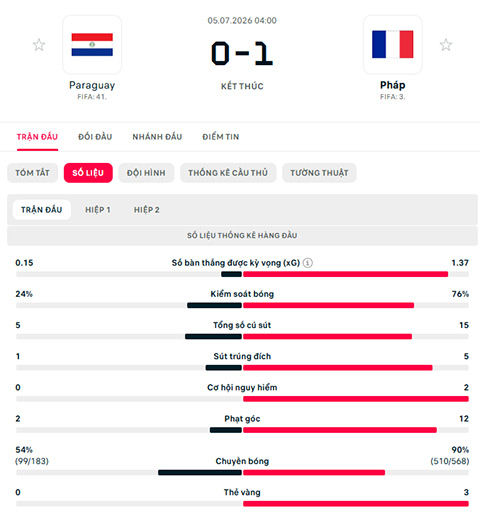Select TRẬN ĐẤU full-match stats filter
This screenshot has width=480, height=520.
(42, 210)
